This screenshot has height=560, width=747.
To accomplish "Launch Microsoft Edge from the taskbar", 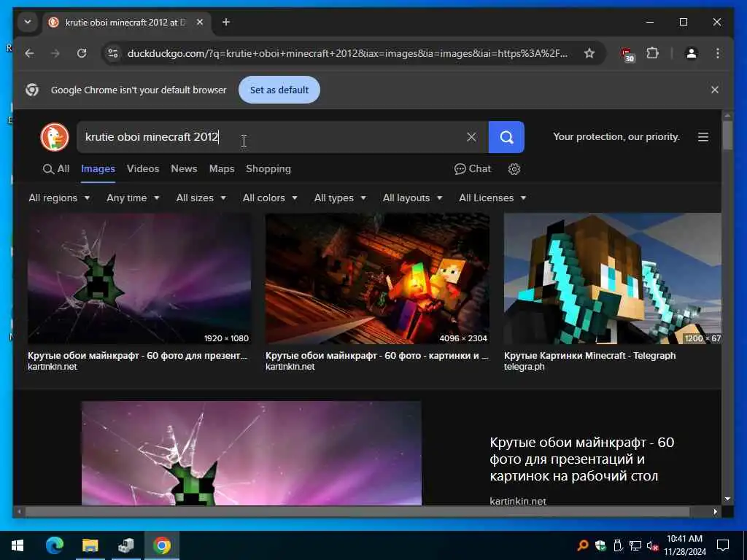I will tap(54, 545).
